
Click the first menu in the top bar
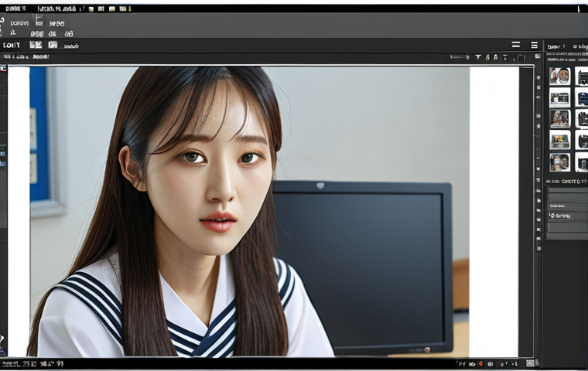15,9
